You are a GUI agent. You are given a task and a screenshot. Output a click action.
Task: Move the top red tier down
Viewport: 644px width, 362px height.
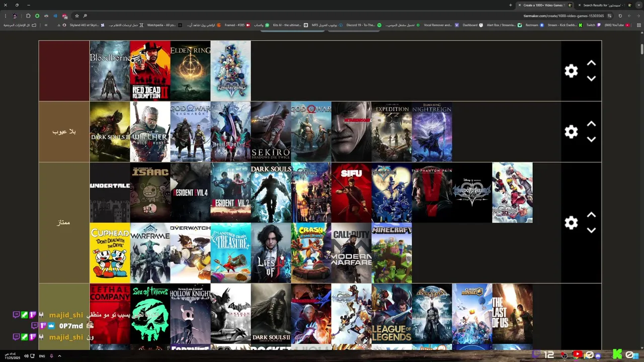592,78
